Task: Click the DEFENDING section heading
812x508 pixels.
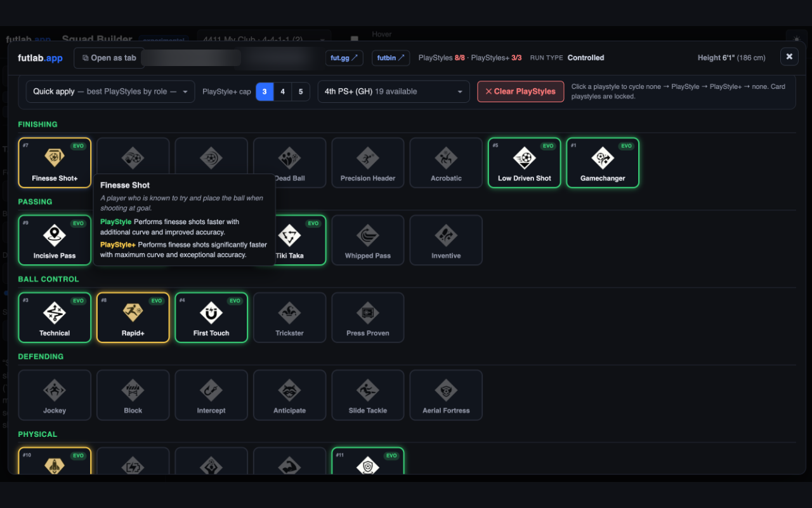Action: [41, 357]
